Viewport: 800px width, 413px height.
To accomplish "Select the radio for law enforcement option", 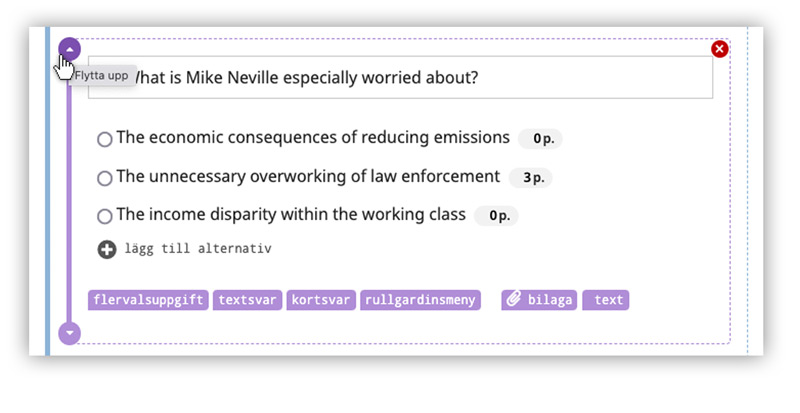I will 105,178.
